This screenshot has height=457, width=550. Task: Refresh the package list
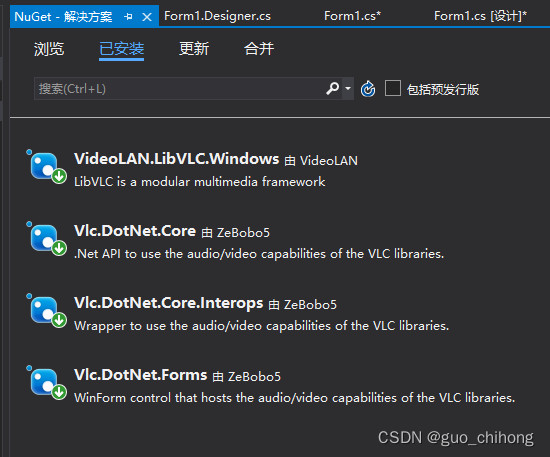click(368, 89)
